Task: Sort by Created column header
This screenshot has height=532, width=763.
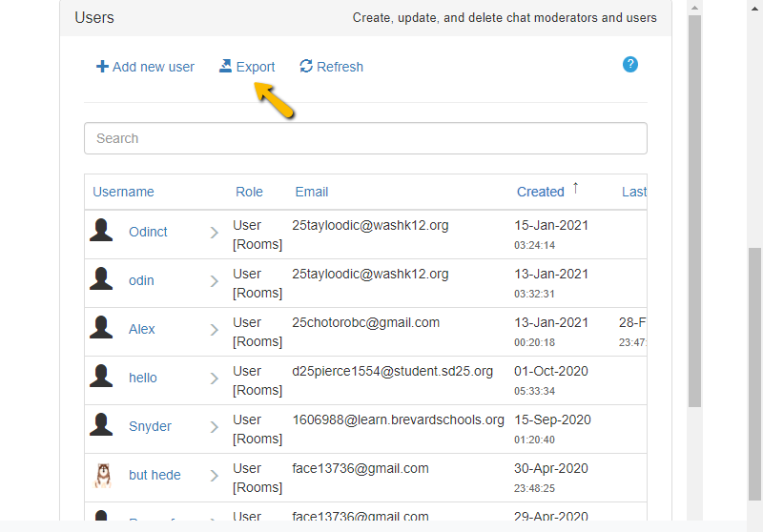Action: [x=540, y=192]
